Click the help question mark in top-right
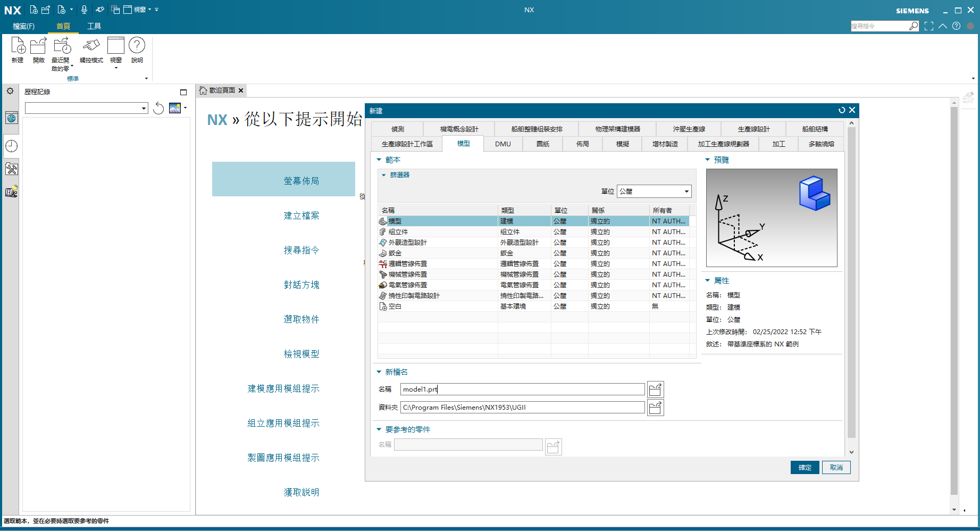This screenshot has width=980, height=531. tap(956, 26)
